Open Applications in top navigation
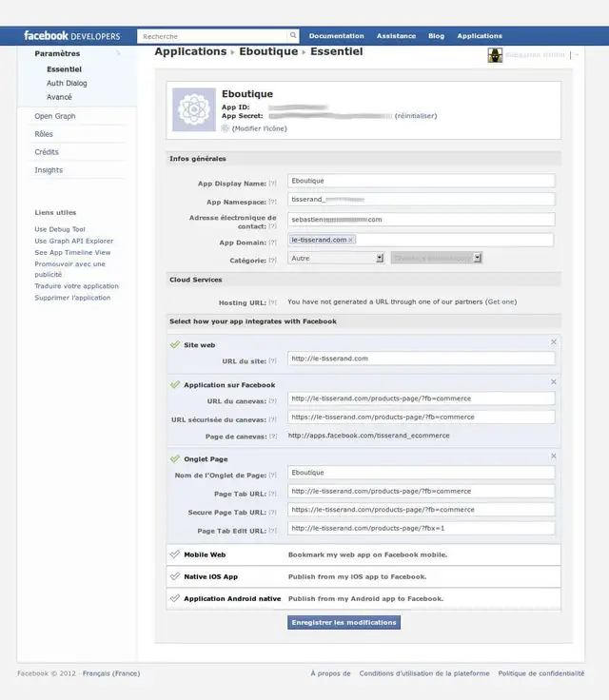Image resolution: width=609 pixels, height=700 pixels. tap(480, 36)
